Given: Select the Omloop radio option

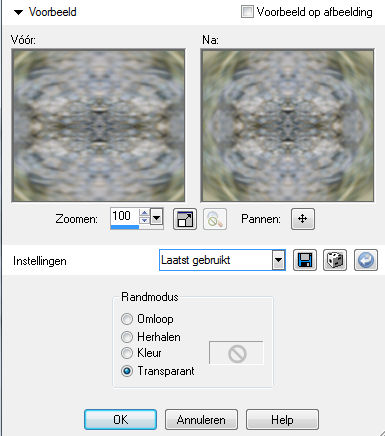Looking at the screenshot, I should point(127,319).
